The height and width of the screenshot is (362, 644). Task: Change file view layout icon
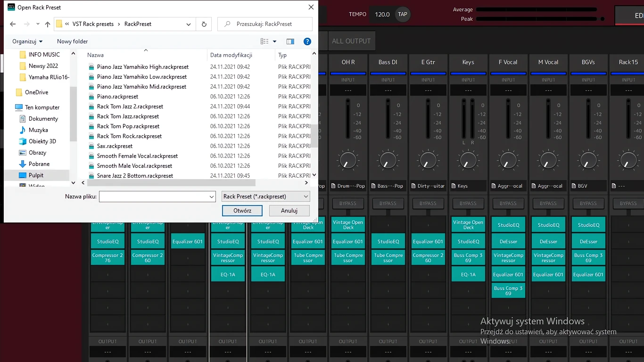tap(264, 41)
